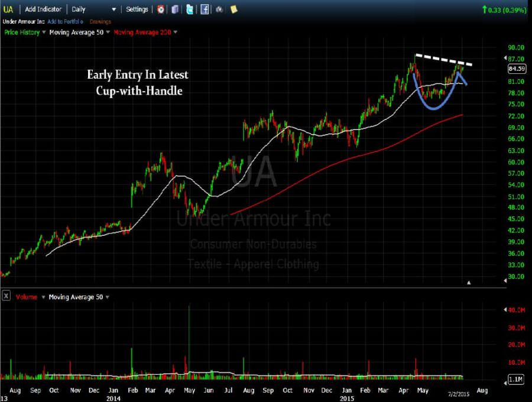Open the database/server stack icon
532x402 pixels.
(175, 9)
